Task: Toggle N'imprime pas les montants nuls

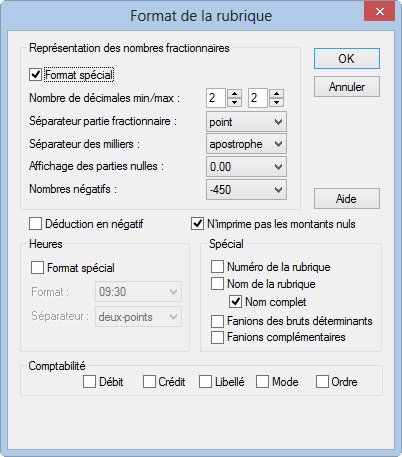Action: (x=197, y=224)
